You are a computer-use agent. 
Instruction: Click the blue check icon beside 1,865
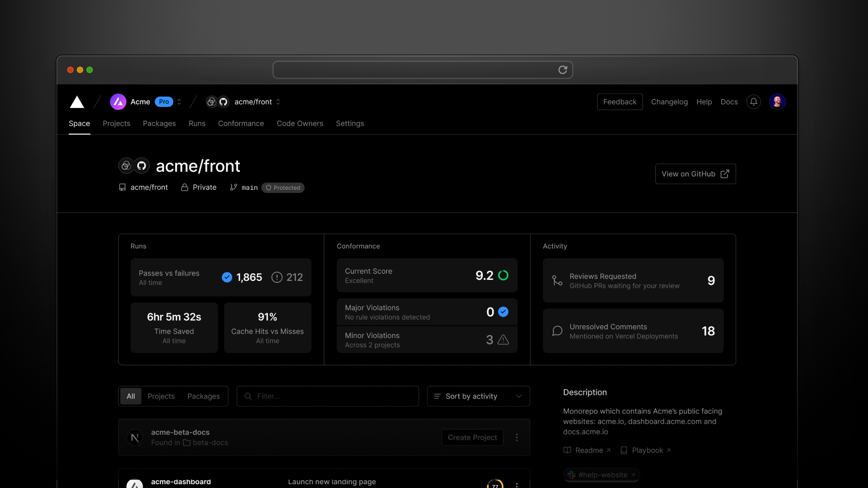(227, 278)
